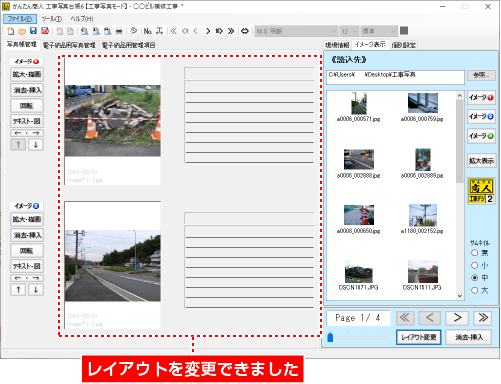The width and height of the screenshot is (501, 384).
Task: Select the blue text tool icon
Action: coord(159,31)
